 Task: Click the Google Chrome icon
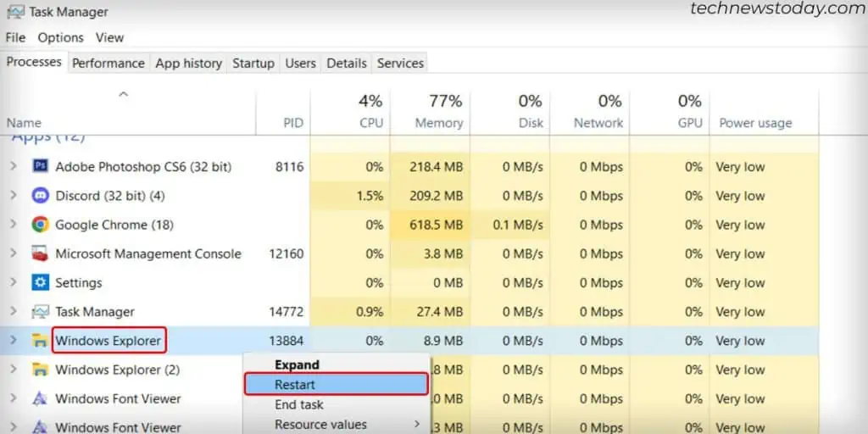coord(41,224)
